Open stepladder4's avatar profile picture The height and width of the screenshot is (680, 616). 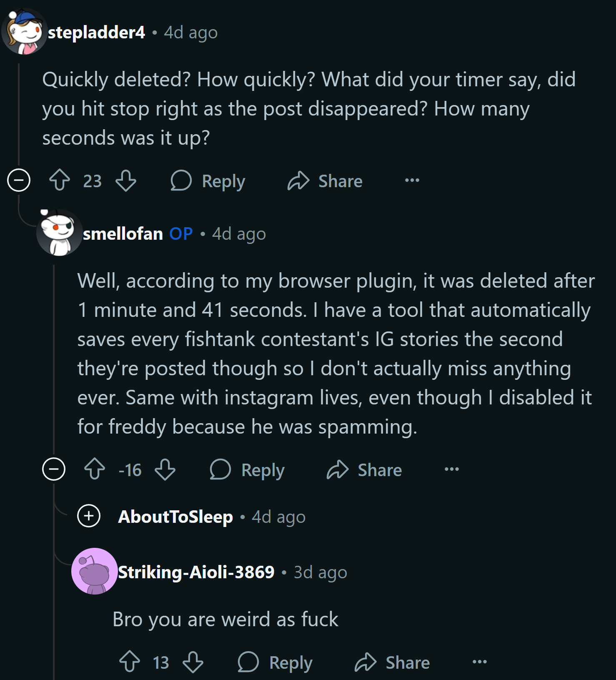pyautogui.click(x=24, y=32)
